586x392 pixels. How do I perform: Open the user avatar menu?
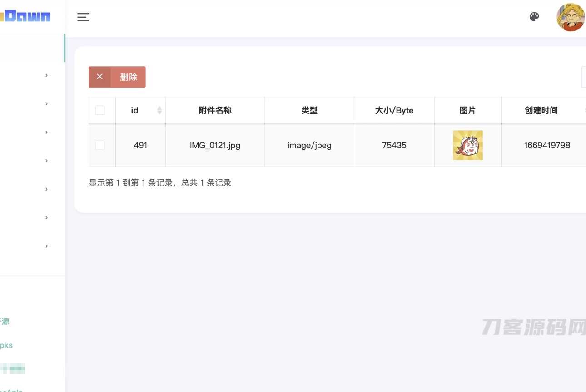tap(571, 17)
